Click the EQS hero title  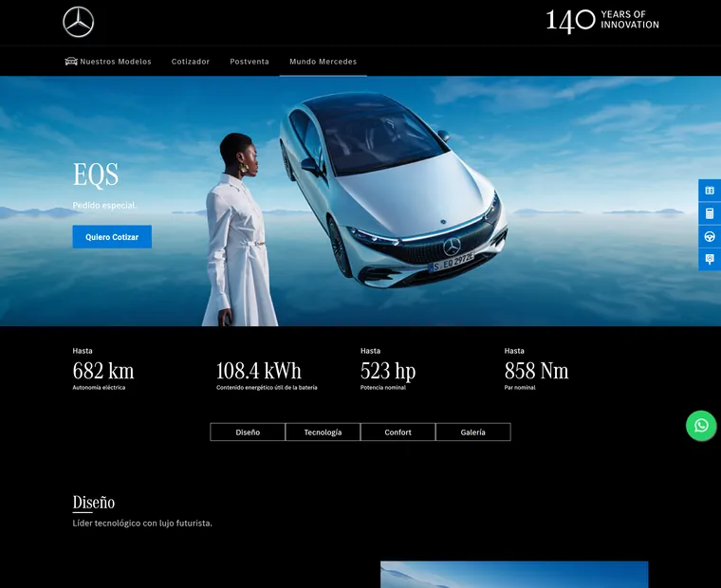click(96, 175)
